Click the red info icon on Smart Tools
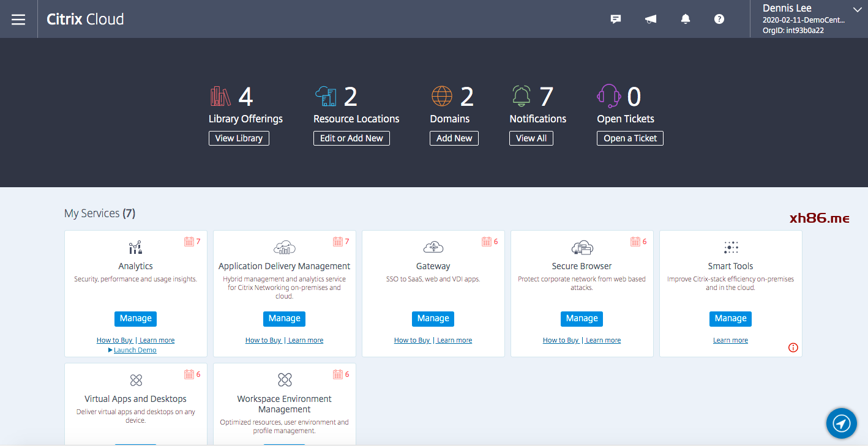The image size is (868, 446). click(793, 348)
